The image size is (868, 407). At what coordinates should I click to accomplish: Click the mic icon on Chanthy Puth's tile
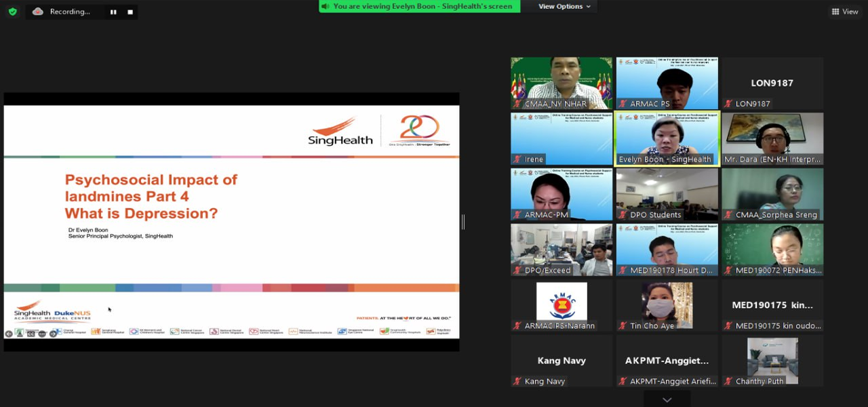(726, 381)
